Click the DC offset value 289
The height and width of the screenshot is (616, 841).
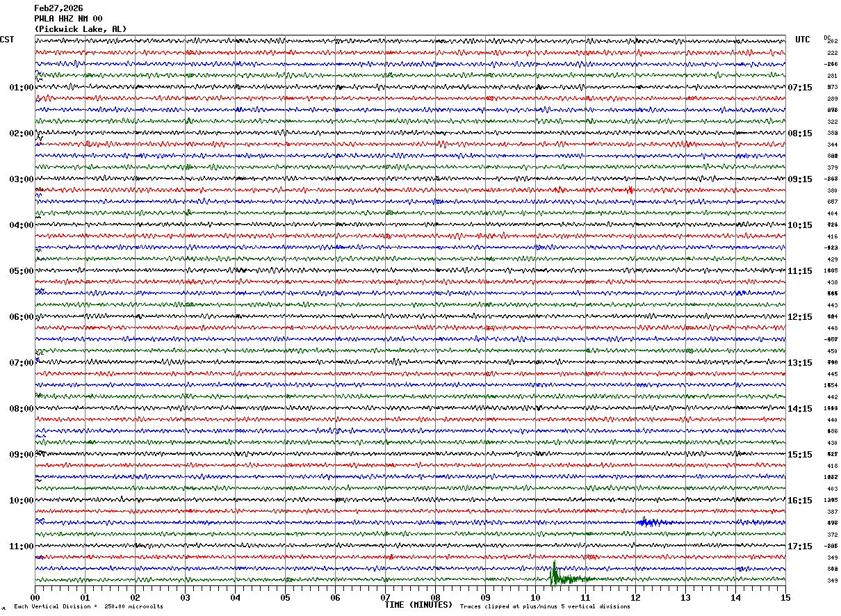(832, 99)
